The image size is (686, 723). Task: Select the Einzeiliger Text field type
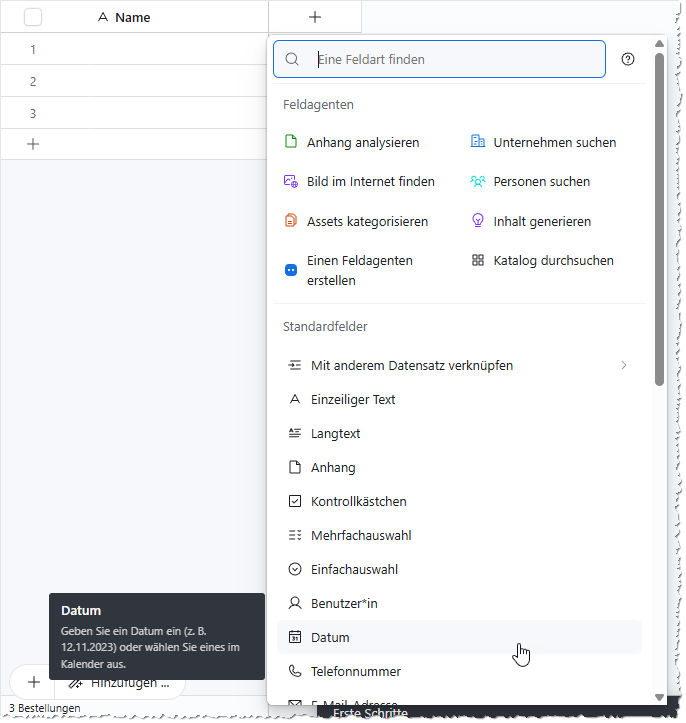click(x=353, y=399)
